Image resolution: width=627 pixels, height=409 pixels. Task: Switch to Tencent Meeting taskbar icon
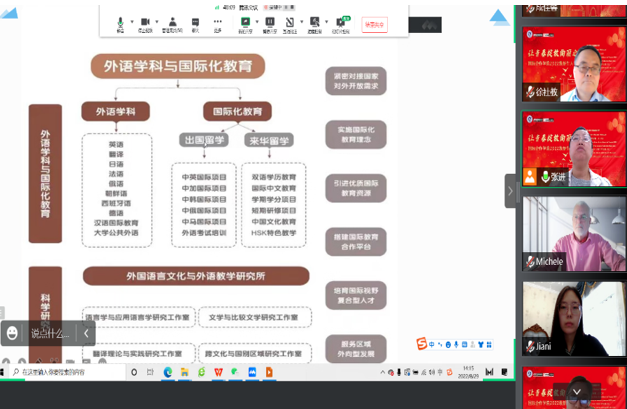pyautogui.click(x=252, y=372)
